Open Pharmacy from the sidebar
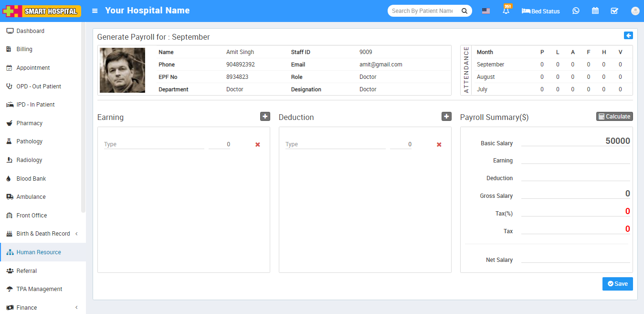Image resolution: width=644 pixels, height=314 pixels. point(29,123)
